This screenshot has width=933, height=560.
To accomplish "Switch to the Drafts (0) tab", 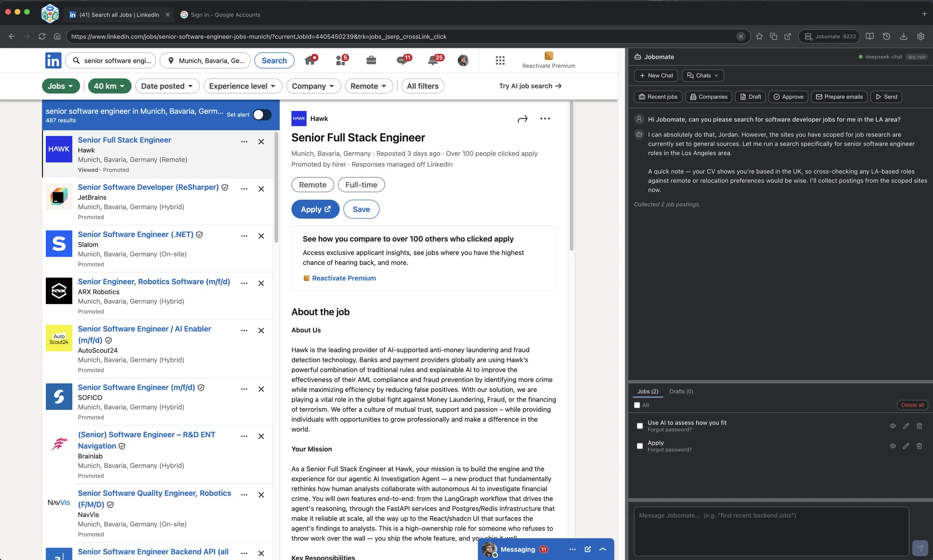I will [x=681, y=391].
